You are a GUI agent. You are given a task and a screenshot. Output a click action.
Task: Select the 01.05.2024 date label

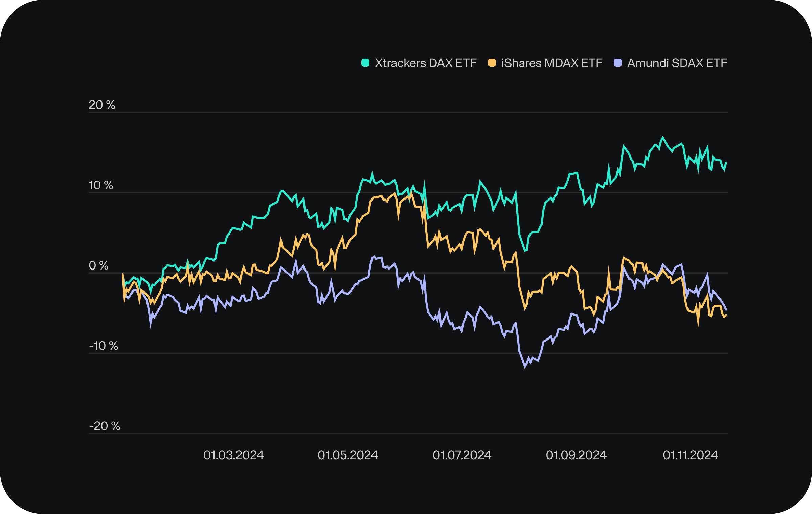click(348, 455)
